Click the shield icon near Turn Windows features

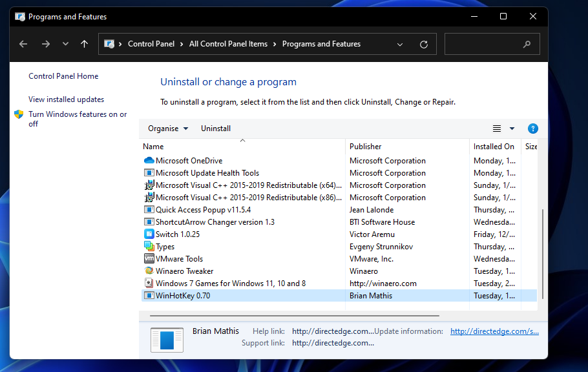pyautogui.click(x=19, y=114)
